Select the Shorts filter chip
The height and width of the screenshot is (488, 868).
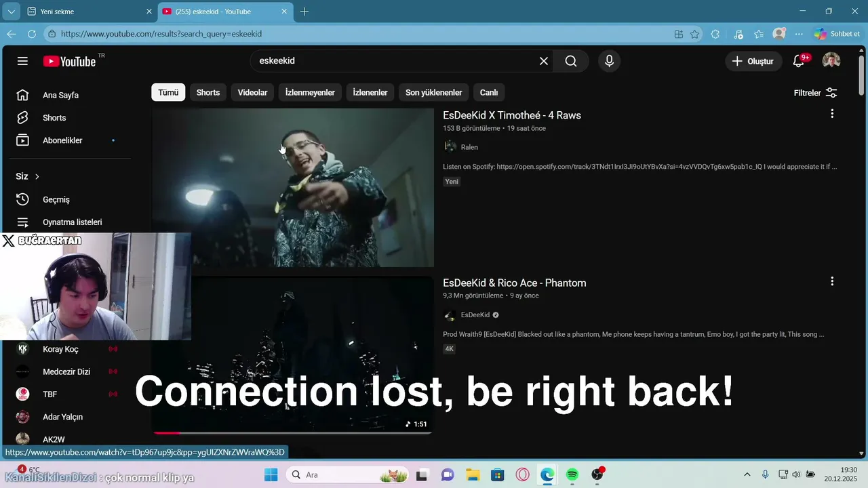coord(208,93)
